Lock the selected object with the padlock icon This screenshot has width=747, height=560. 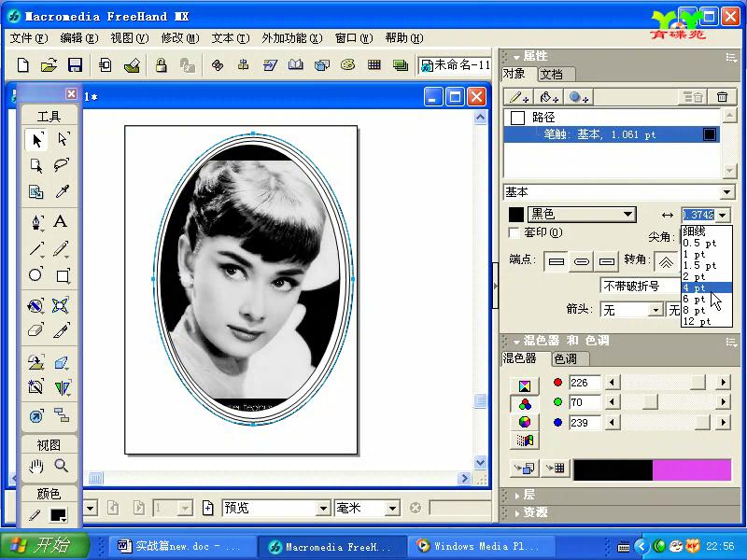(161, 65)
